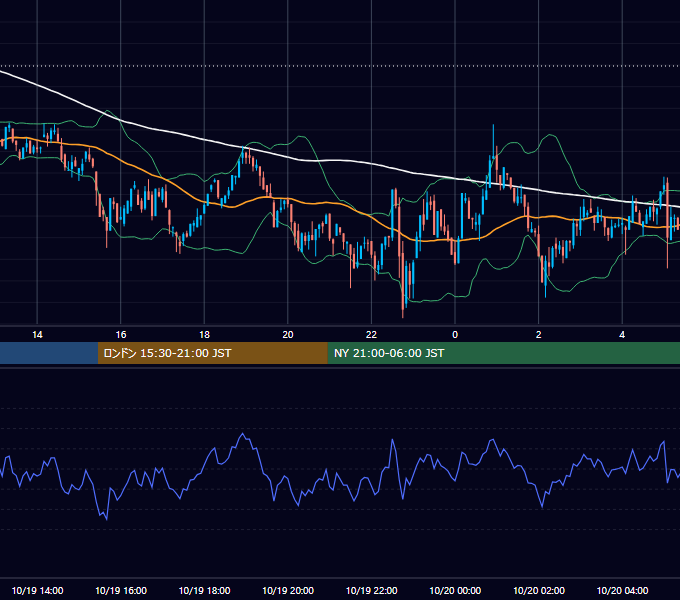680x600 pixels.
Task: Click the 2 hour label on price chart axis
Action: point(539,335)
